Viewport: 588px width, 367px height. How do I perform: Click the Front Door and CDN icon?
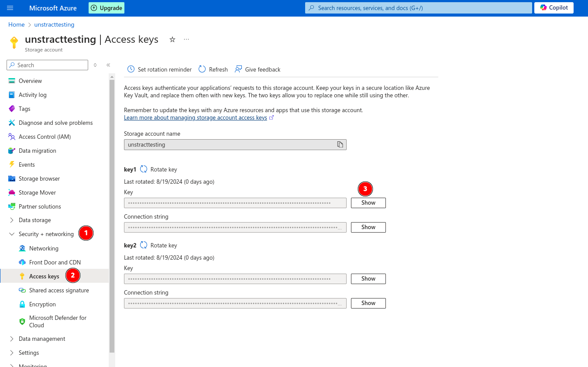tap(22, 262)
